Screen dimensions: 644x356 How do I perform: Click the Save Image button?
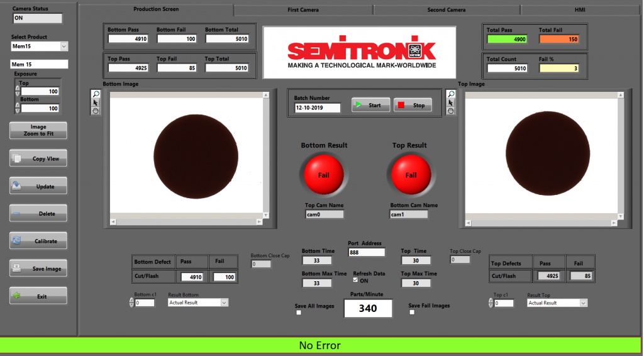coord(38,269)
